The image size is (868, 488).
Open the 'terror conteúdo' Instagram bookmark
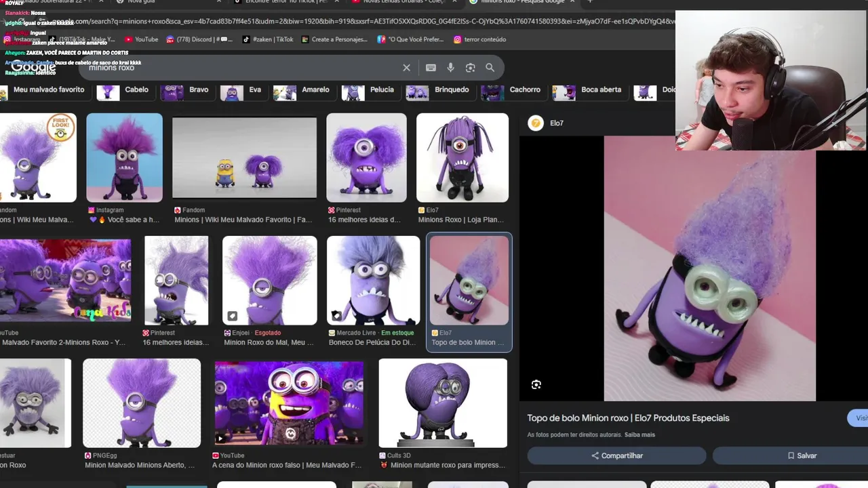(x=479, y=39)
